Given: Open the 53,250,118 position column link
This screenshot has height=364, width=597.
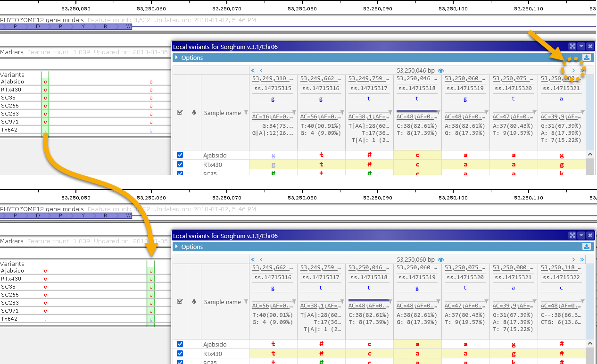Looking at the screenshot, I should pos(560,268).
